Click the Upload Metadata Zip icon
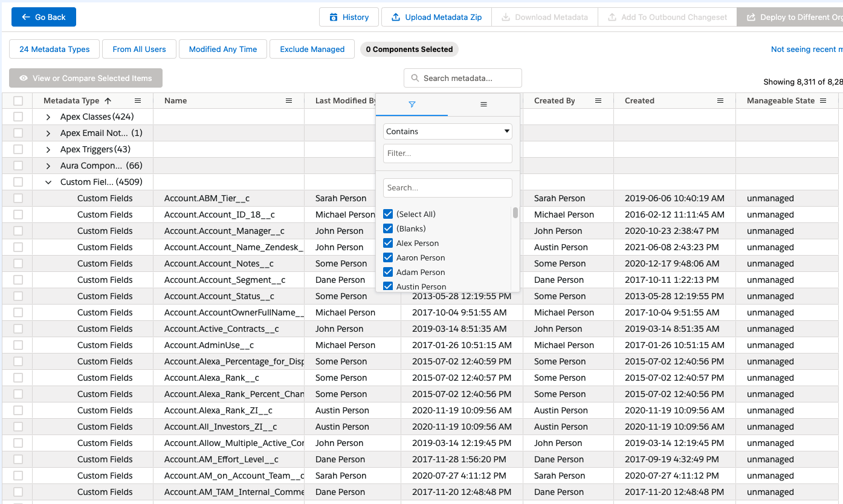 click(x=396, y=18)
